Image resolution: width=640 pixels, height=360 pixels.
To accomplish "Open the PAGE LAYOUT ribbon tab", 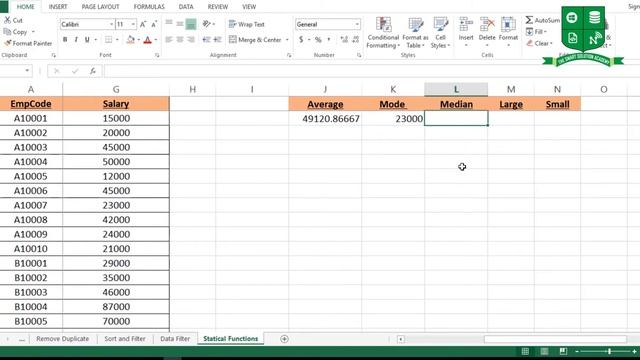I will pos(100,7).
